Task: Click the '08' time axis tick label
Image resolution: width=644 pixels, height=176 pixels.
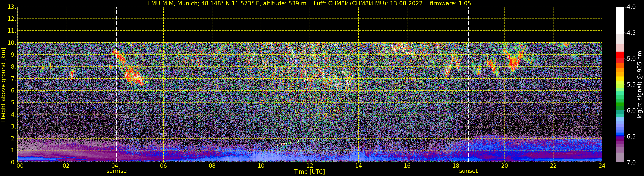Action: point(212,166)
